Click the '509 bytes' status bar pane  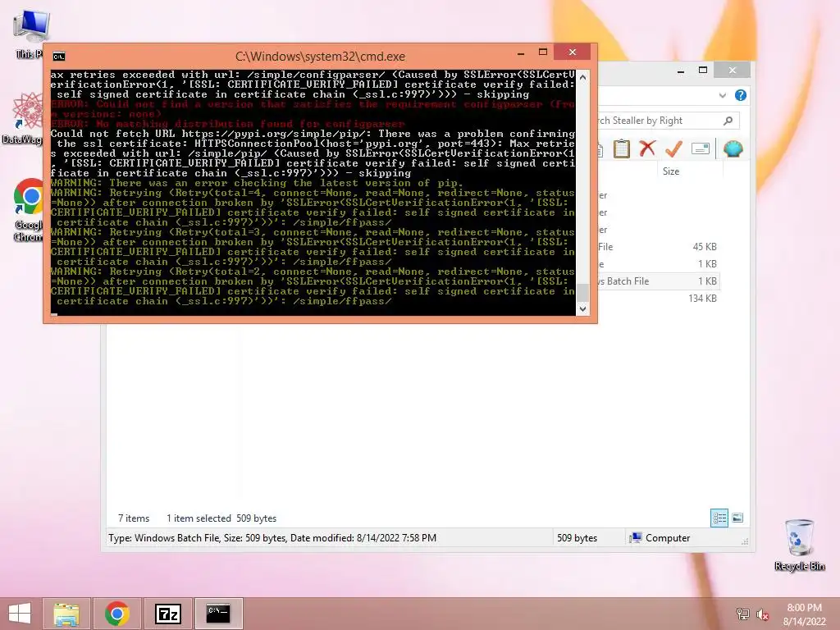point(577,538)
